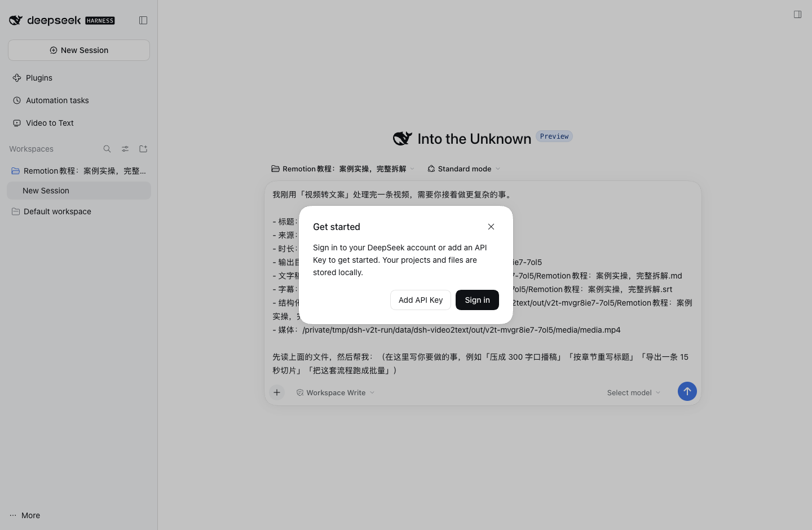
Task: Expand the Remotion教程 workspace dropdown above the prompt
Action: pyautogui.click(x=343, y=169)
